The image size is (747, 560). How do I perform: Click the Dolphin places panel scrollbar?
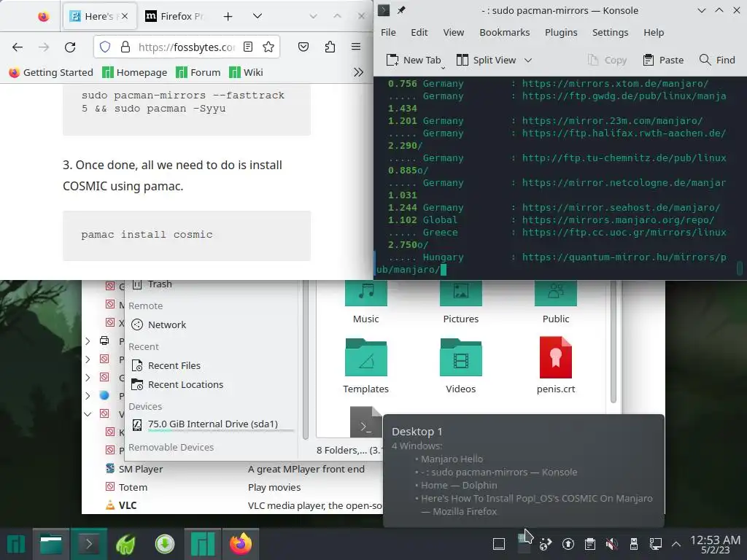pyautogui.click(x=306, y=359)
